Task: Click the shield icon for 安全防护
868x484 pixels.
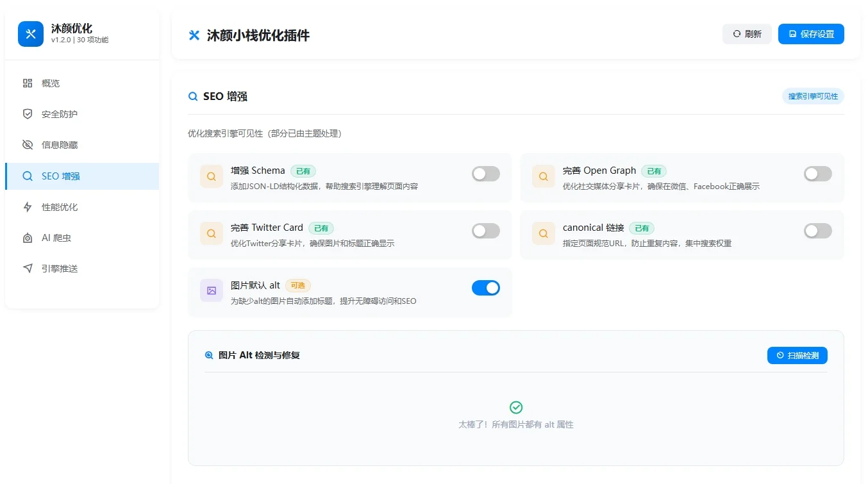Action: point(28,114)
